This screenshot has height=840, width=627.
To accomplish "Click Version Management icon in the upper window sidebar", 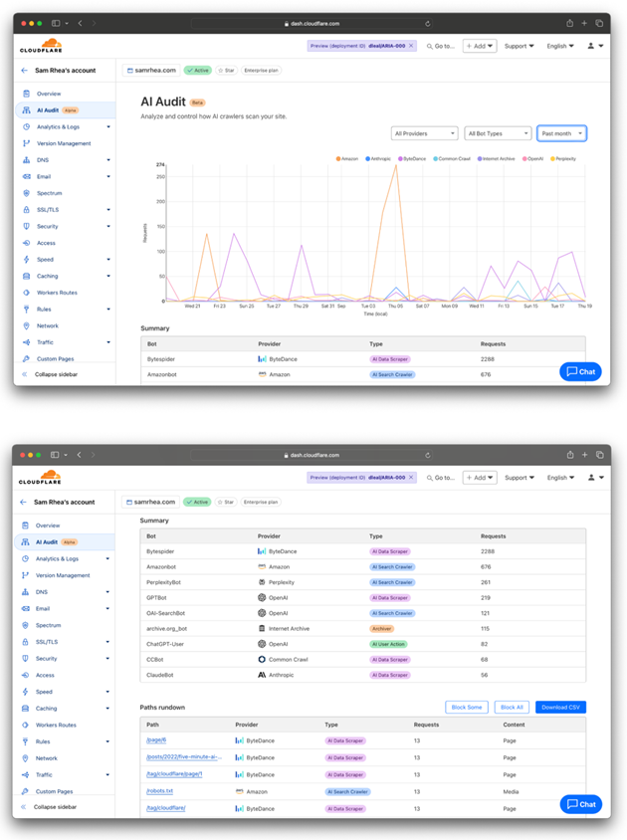I will click(x=26, y=143).
